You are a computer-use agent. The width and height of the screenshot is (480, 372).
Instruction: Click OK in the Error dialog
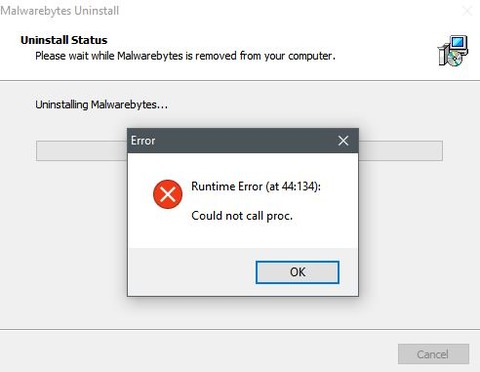coord(297,272)
